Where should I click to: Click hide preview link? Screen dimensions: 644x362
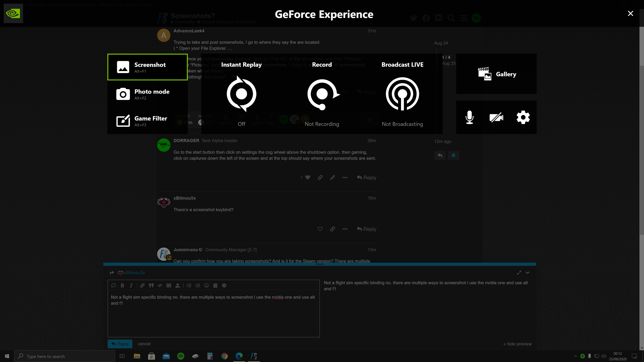pyautogui.click(x=517, y=344)
